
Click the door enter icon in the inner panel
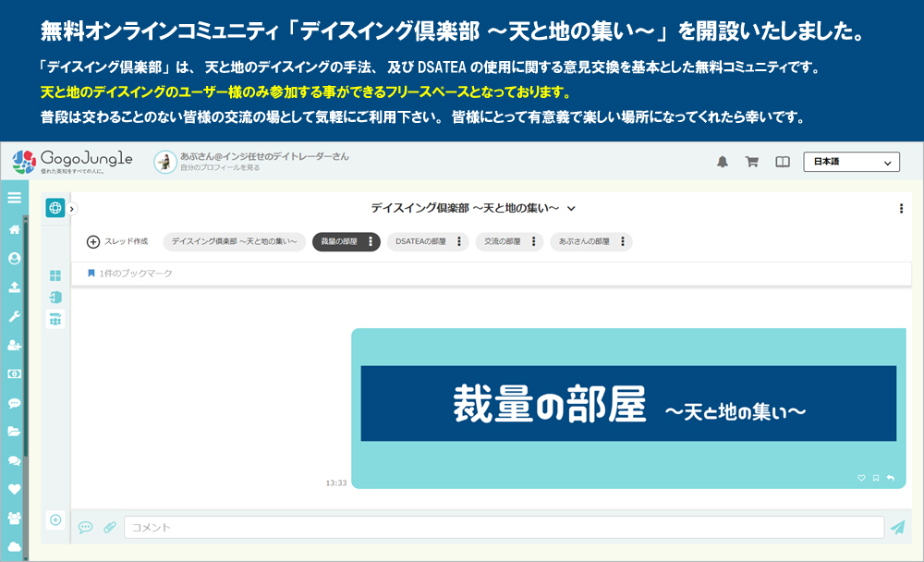tap(55, 298)
